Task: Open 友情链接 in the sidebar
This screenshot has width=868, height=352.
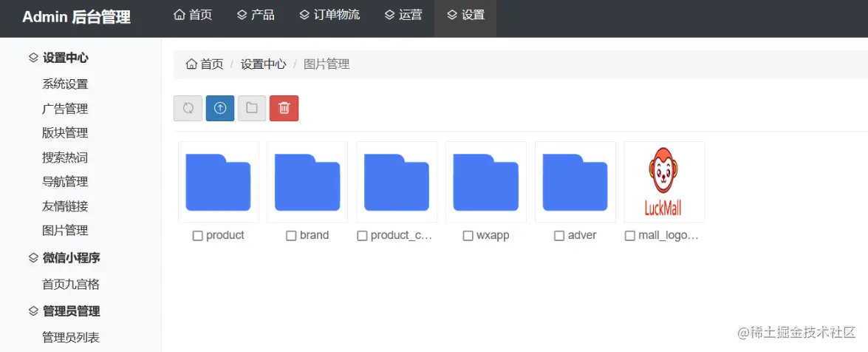Action: (x=65, y=207)
